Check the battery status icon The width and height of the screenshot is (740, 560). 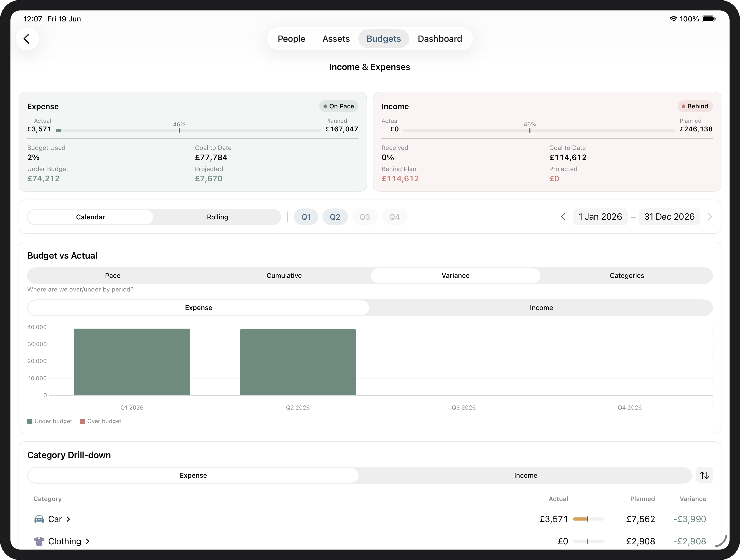[709, 19]
